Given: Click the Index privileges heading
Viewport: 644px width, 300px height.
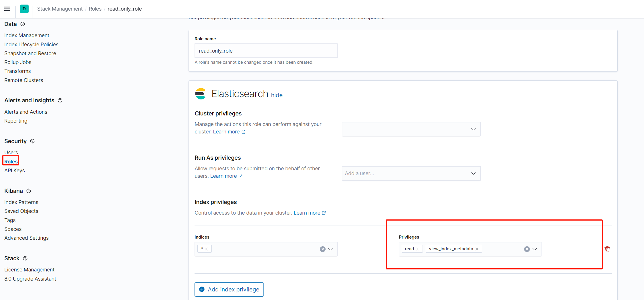Looking at the screenshot, I should (x=216, y=202).
